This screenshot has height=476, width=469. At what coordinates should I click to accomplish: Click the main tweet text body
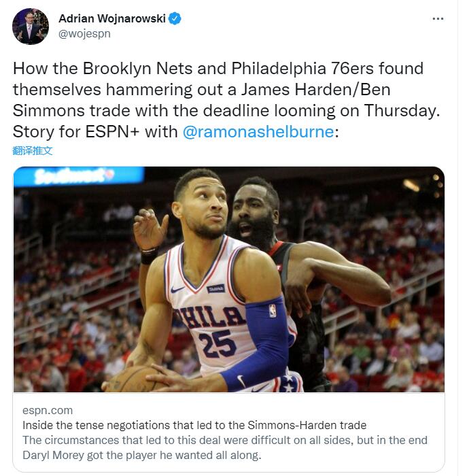[226, 100]
